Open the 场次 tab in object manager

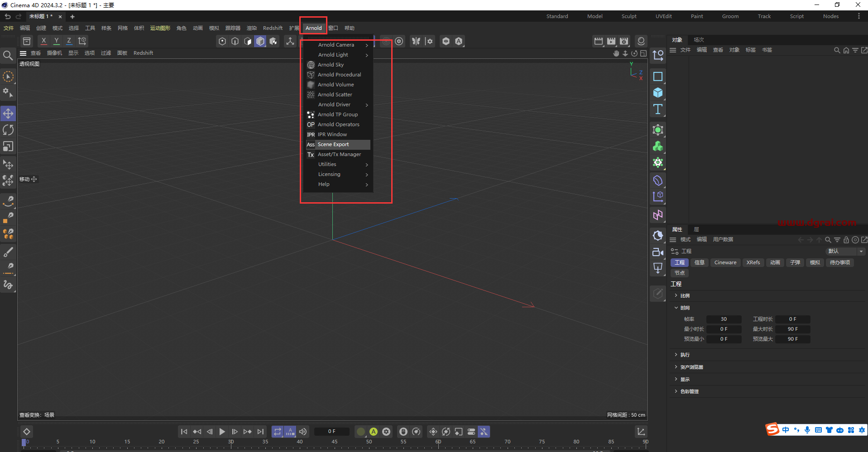[699, 40]
